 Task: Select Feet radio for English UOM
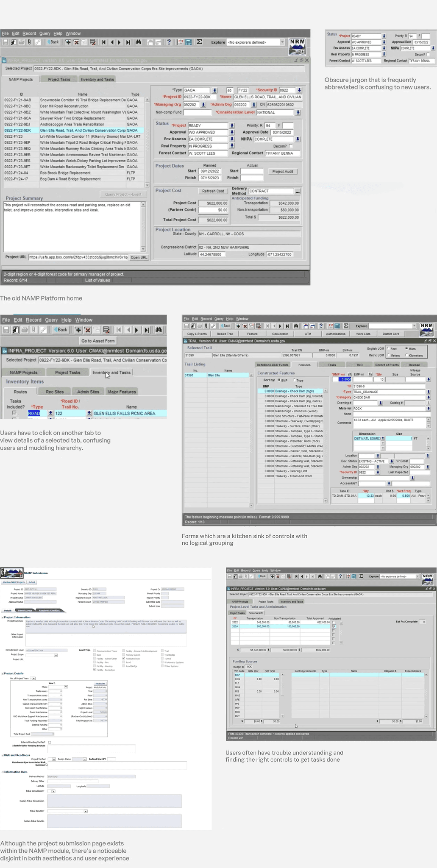pos(388,349)
